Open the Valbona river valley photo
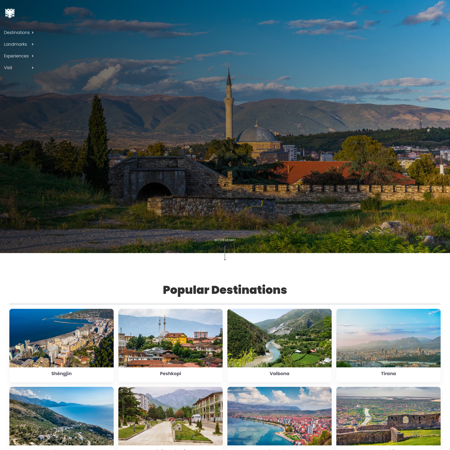Screen dimensions: 450x450 (x=279, y=338)
